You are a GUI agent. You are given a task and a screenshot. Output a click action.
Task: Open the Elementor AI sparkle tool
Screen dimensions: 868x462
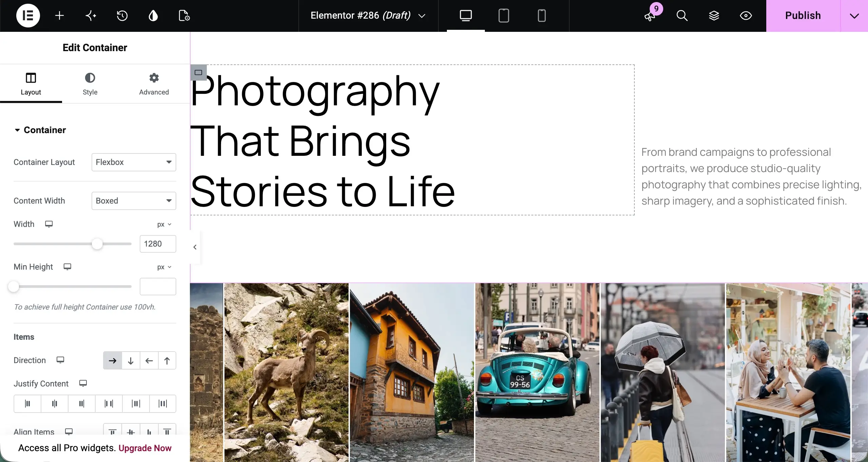(91, 16)
